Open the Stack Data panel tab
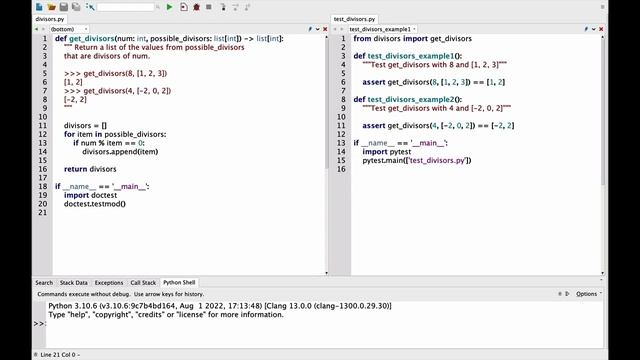Screen dimensions: 640x360 pos(73,282)
